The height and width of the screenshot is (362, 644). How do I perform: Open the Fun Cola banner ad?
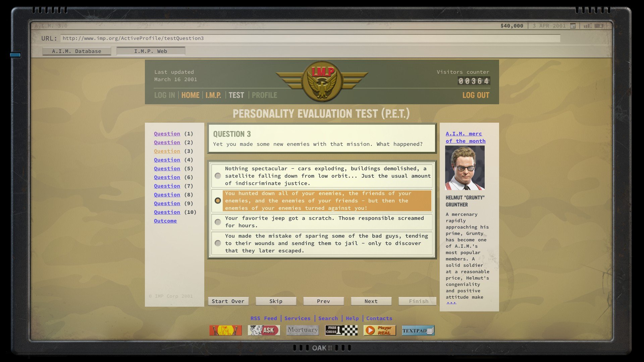[225, 330]
